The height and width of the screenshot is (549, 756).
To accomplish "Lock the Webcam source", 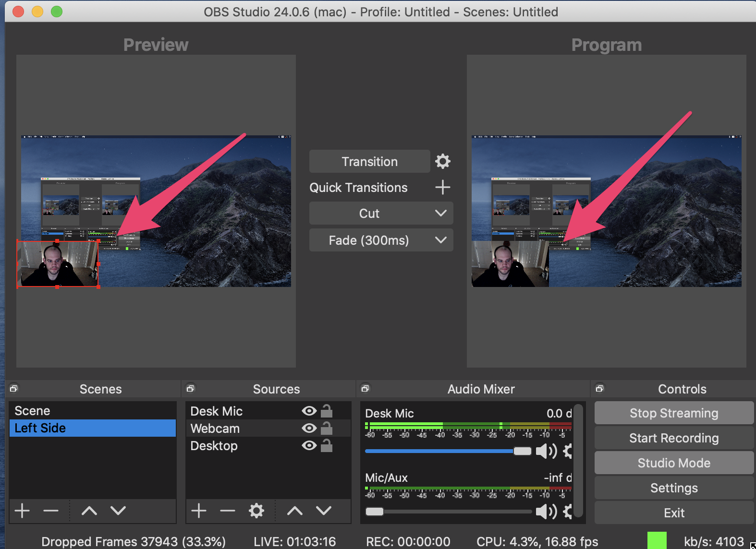I will point(327,428).
